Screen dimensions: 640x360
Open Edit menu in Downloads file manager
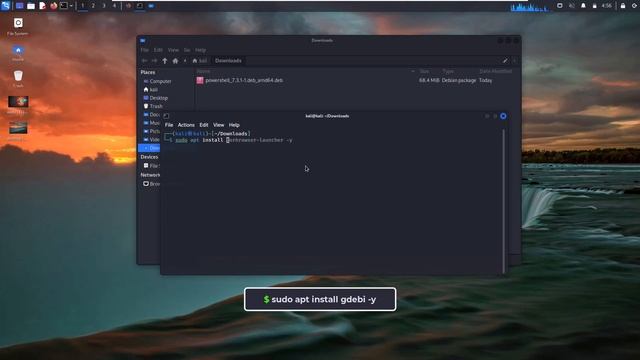point(158,50)
